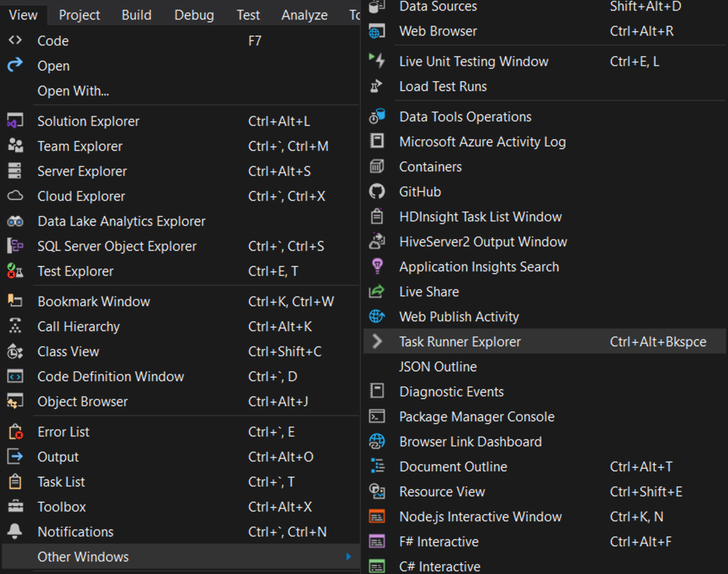The image size is (728, 574).
Task: Click the Call Hierarchy icon
Action: [15, 326]
